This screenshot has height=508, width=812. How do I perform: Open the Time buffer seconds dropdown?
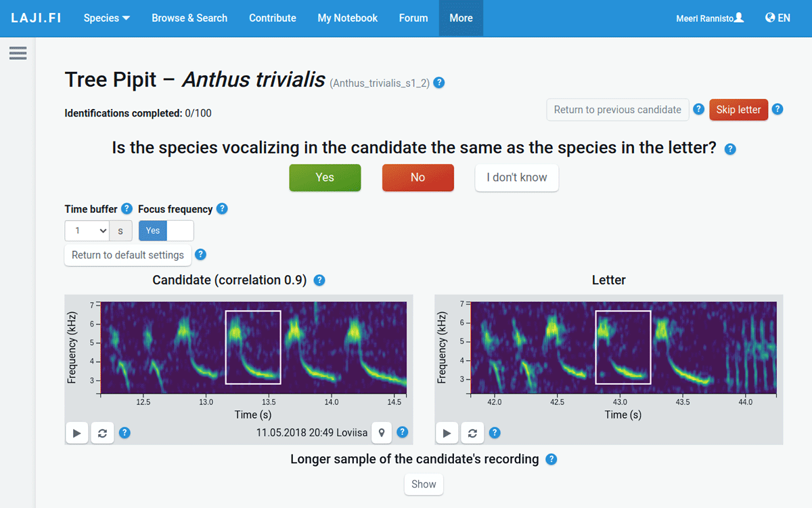[87, 231]
